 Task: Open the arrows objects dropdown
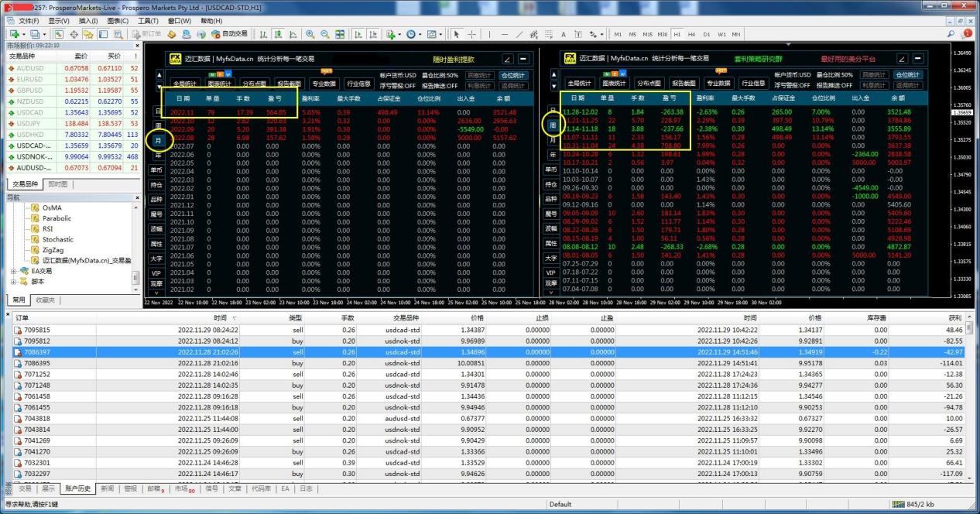[x=596, y=34]
